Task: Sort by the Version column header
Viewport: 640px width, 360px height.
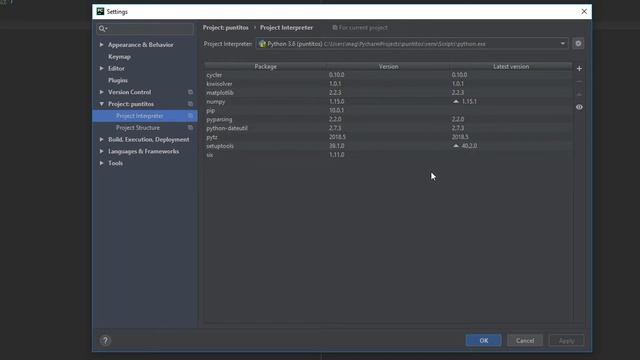Action: (x=388, y=66)
